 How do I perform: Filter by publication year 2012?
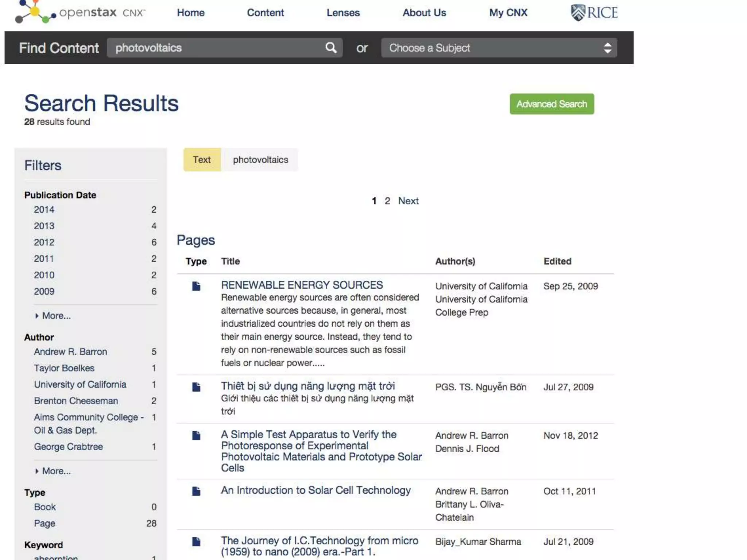tap(44, 242)
